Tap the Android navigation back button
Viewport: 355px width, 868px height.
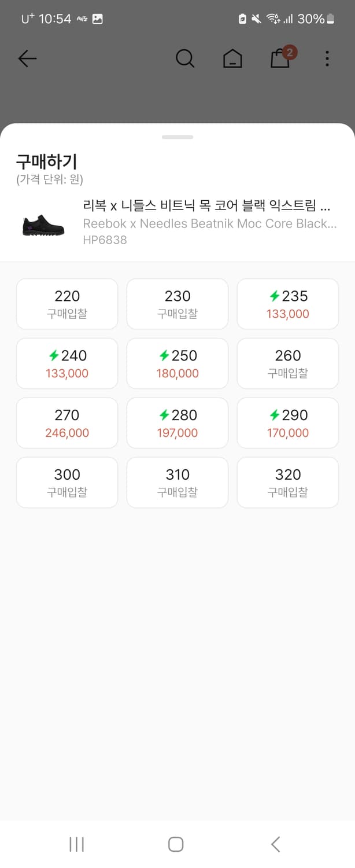coord(275,844)
